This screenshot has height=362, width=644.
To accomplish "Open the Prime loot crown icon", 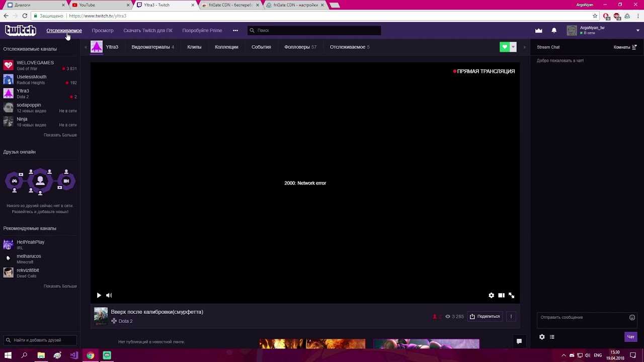I will [538, 31].
